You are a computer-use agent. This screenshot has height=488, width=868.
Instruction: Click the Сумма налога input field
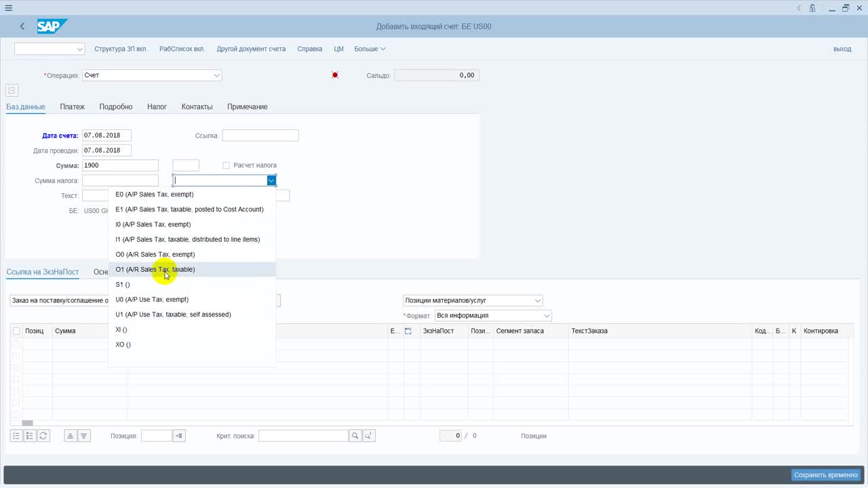tap(120, 180)
